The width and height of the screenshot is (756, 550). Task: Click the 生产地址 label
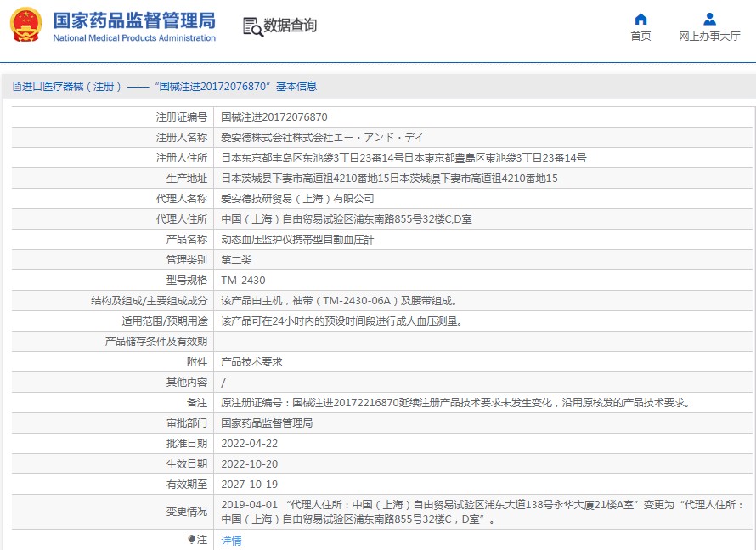[x=187, y=179]
